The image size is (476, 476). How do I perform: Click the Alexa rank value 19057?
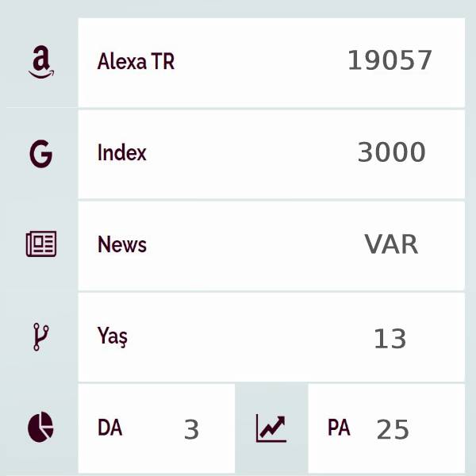pos(390,60)
